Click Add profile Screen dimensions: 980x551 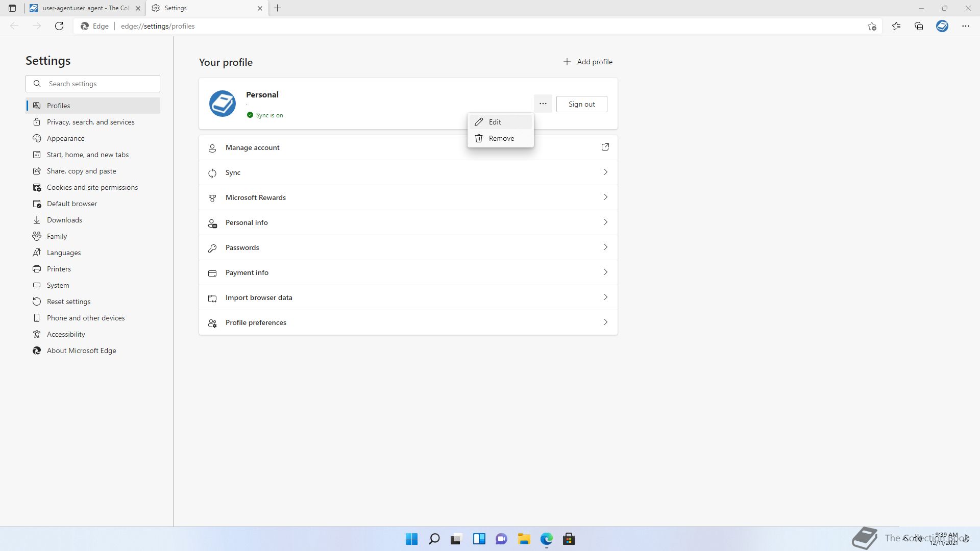pyautogui.click(x=587, y=62)
